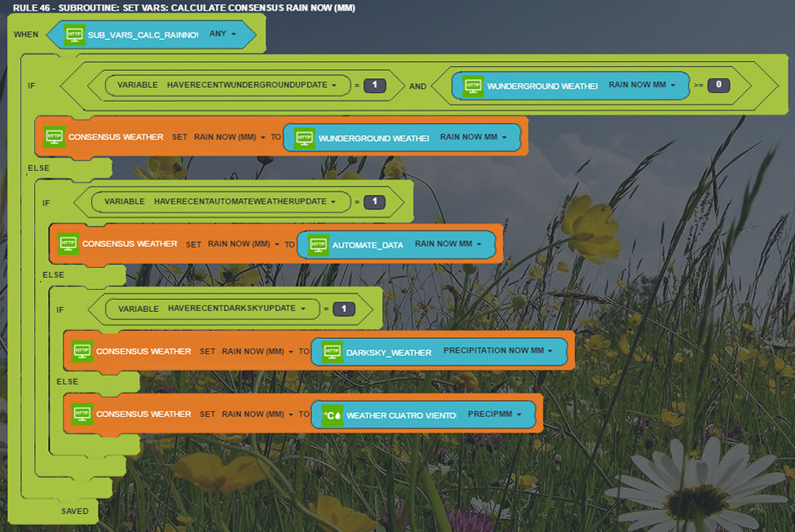The image size is (795, 532).
Task: Select the first ELSE block label
Action: coord(38,168)
